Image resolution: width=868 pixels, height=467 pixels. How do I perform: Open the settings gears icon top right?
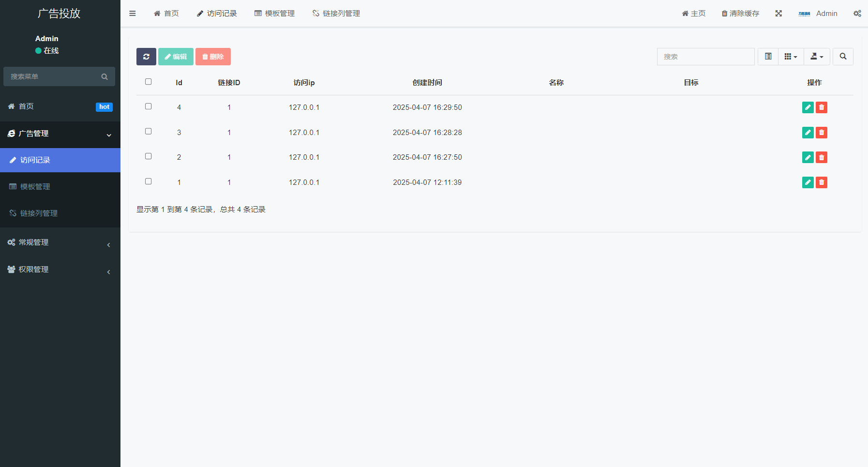coord(857,13)
